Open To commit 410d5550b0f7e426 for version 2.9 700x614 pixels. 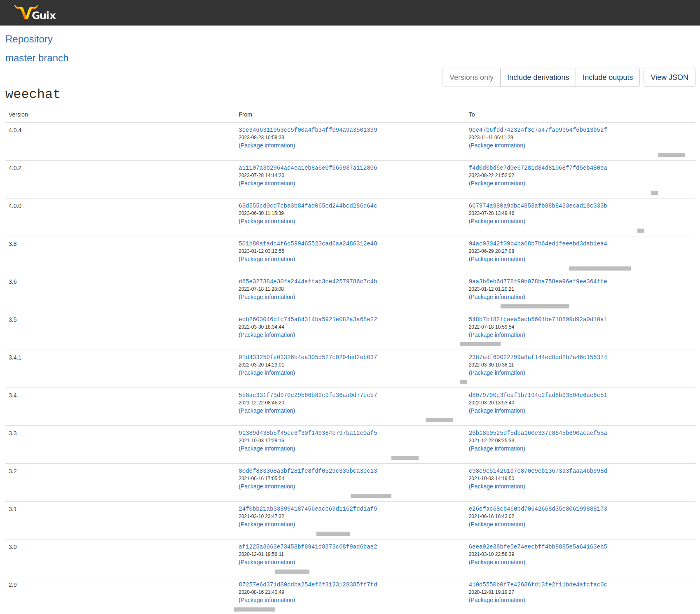click(x=538, y=584)
